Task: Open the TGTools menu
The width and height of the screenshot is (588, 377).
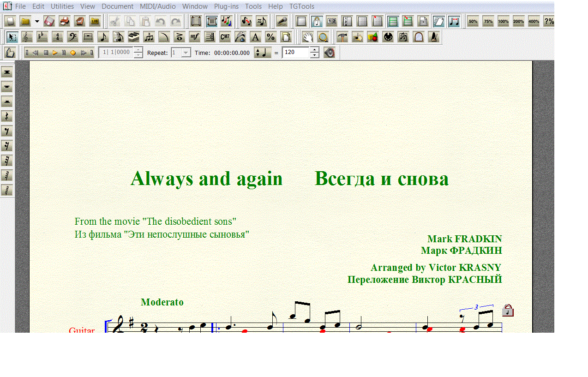Action: tap(302, 6)
